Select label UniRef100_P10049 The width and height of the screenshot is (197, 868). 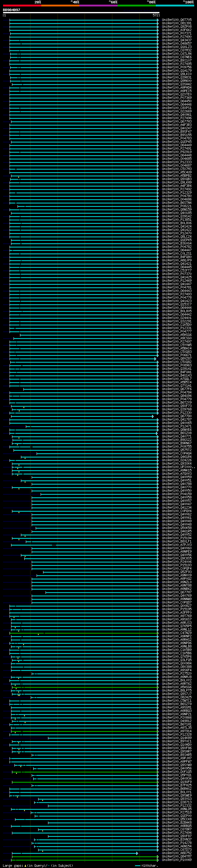pyautogui.click(x=177, y=860)
